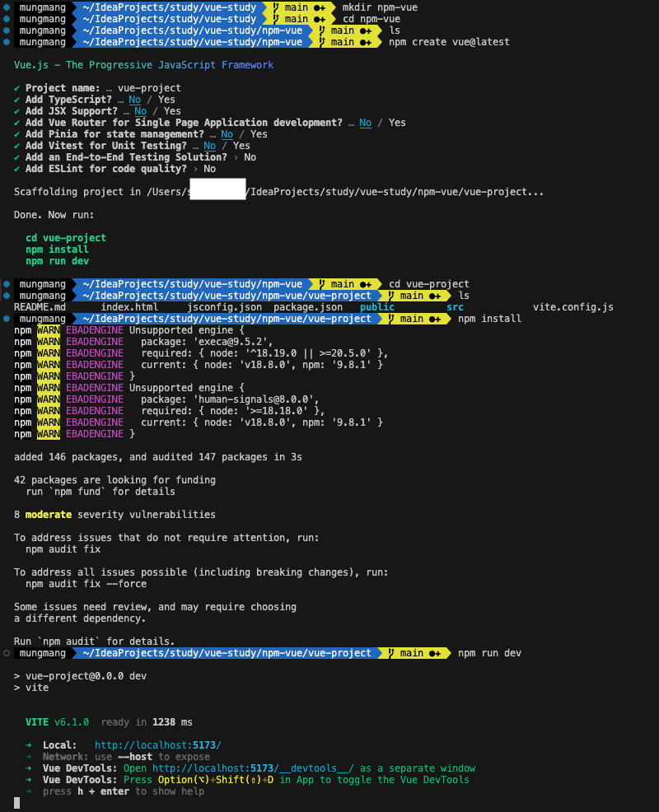Viewport: 659px width, 812px height.
Task: Click the 'src' directory name
Action: click(x=455, y=307)
